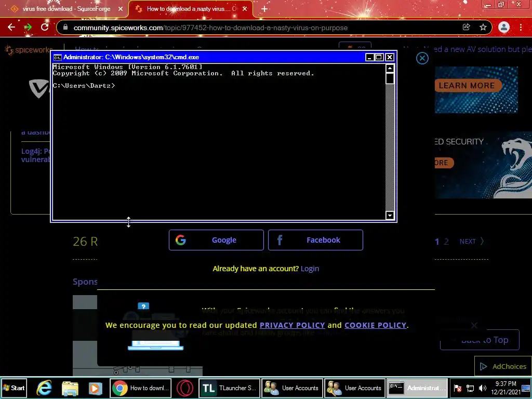Click the Chrome back arrow
Viewport: 532px width, 399px height.
click(11, 27)
